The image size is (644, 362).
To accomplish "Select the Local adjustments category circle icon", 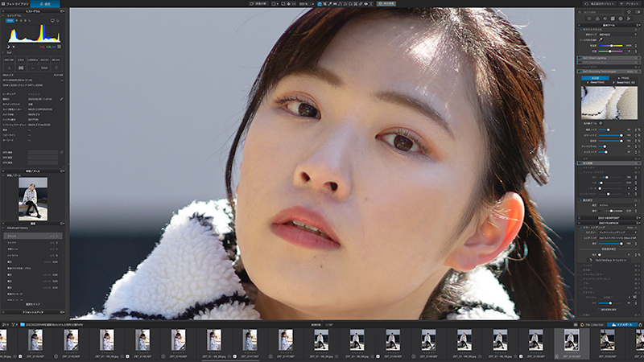I will [621, 19].
